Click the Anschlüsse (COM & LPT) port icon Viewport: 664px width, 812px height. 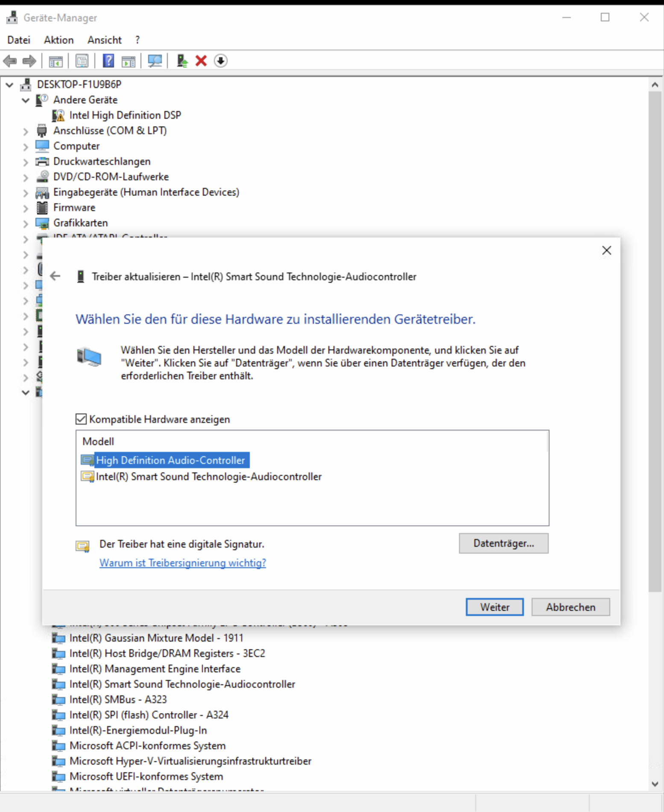42,131
